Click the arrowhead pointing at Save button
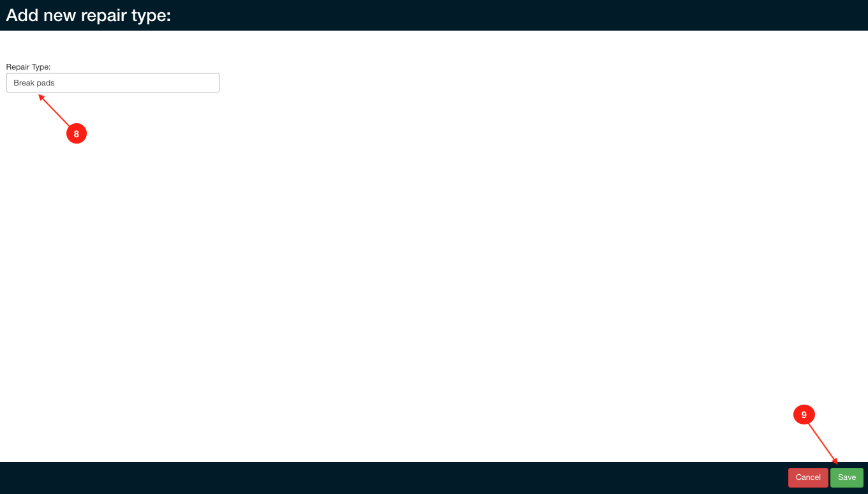Viewport: 868px width, 494px height. tap(835, 461)
